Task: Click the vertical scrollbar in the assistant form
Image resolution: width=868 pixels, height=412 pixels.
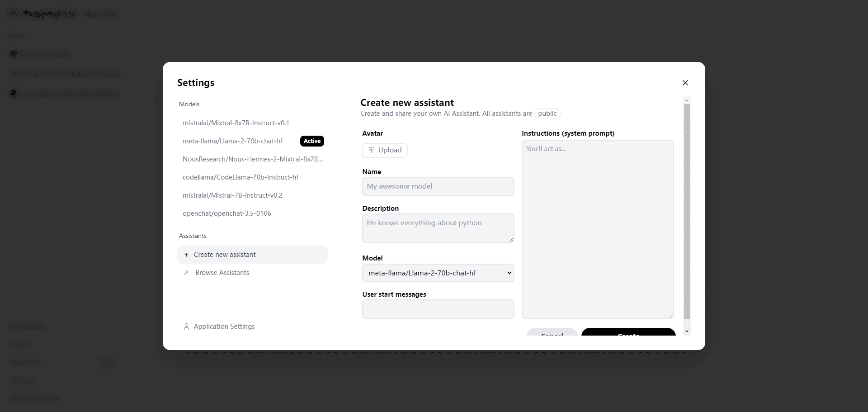Action: pos(687,212)
